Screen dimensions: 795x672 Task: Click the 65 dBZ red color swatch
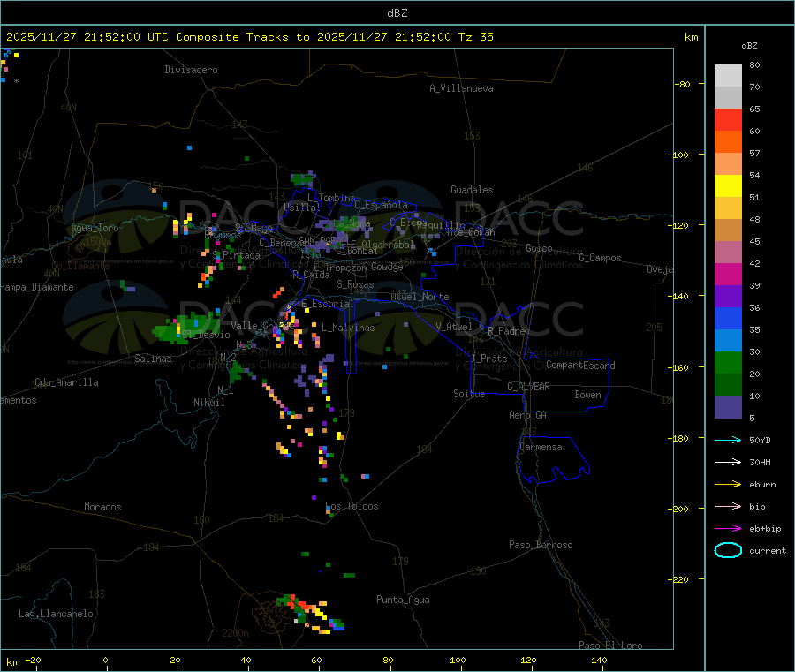point(728,119)
